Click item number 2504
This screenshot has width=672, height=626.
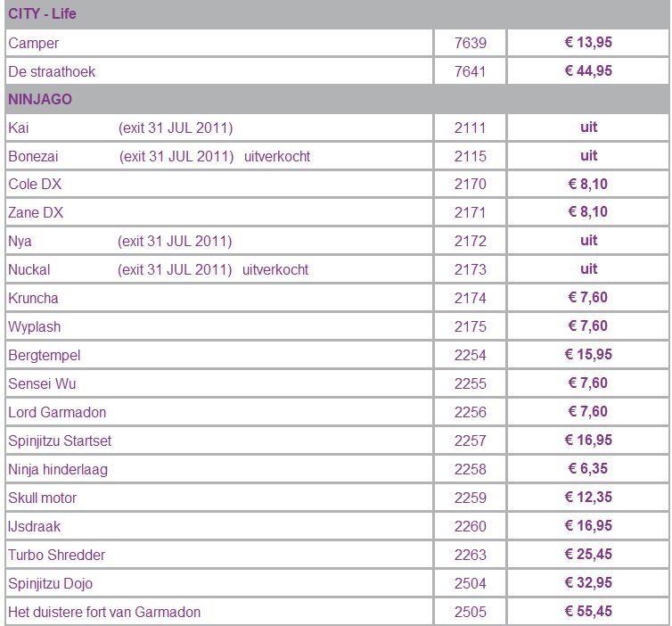coord(471,583)
